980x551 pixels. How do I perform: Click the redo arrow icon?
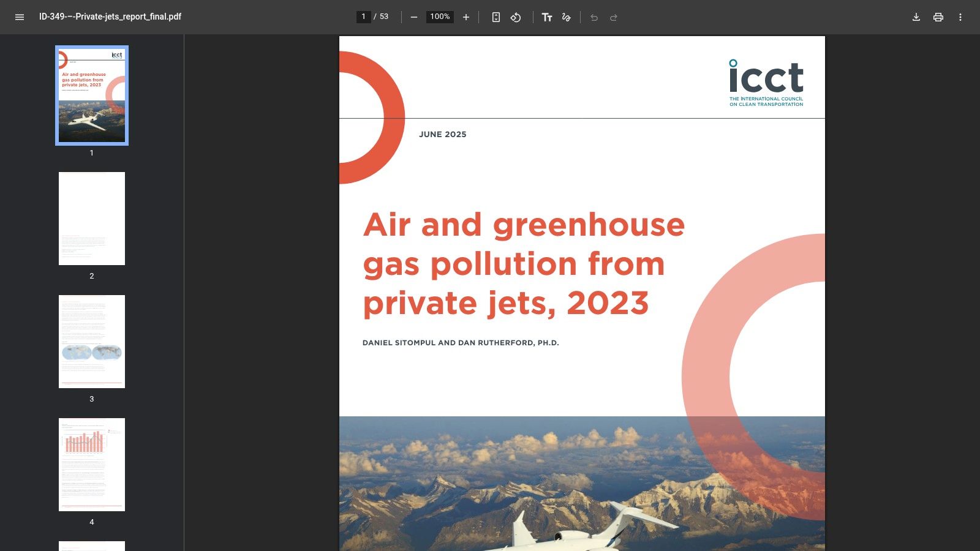tap(614, 17)
